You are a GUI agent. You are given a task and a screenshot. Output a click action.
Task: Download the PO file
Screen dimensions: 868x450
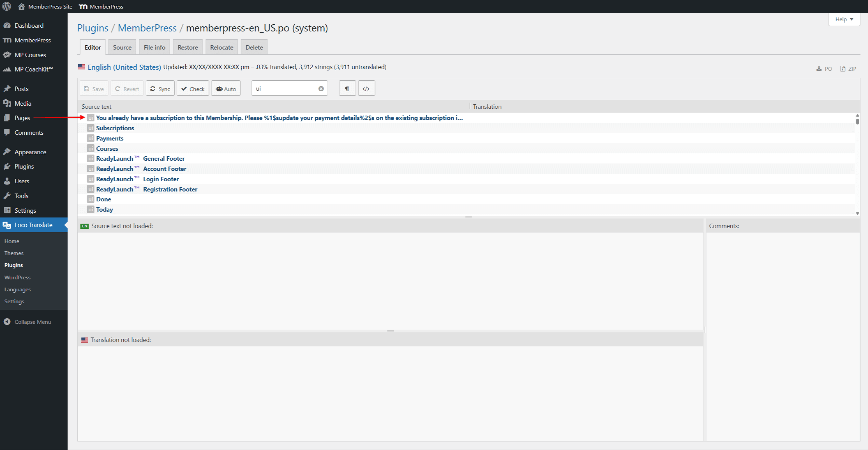[x=824, y=69]
